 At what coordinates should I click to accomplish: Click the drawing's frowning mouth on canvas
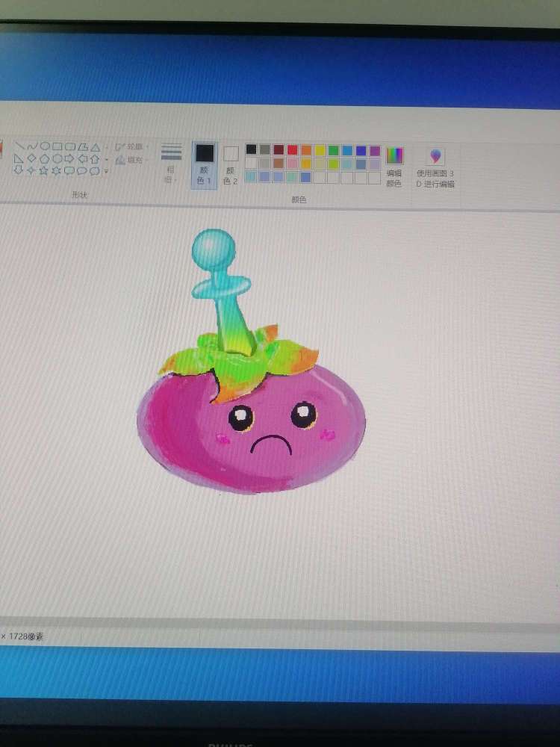(x=270, y=444)
